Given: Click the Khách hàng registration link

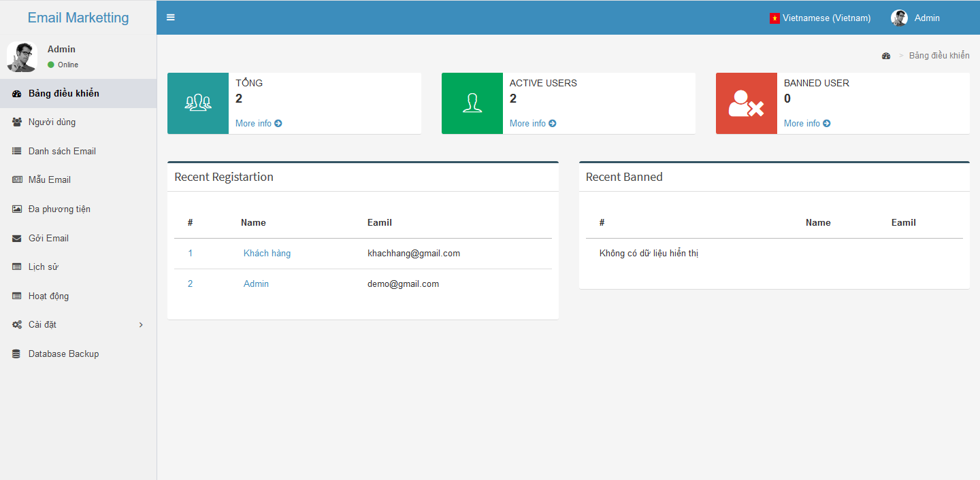Looking at the screenshot, I should point(267,253).
